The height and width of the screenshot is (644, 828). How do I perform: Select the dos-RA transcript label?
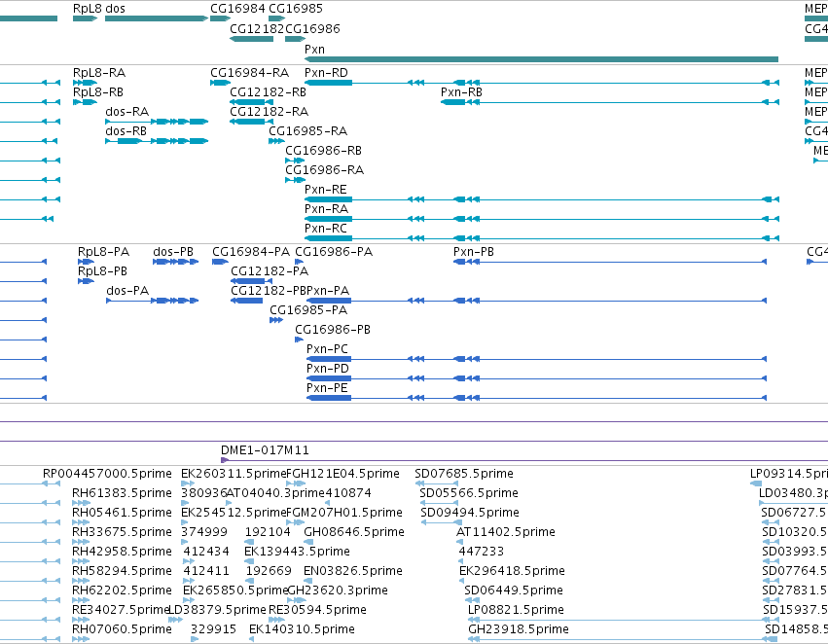pos(127,111)
